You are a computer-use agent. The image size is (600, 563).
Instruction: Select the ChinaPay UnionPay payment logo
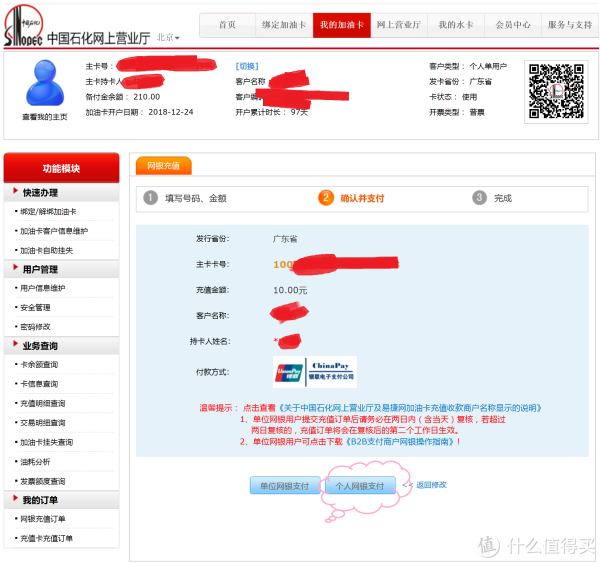pyautogui.click(x=315, y=372)
